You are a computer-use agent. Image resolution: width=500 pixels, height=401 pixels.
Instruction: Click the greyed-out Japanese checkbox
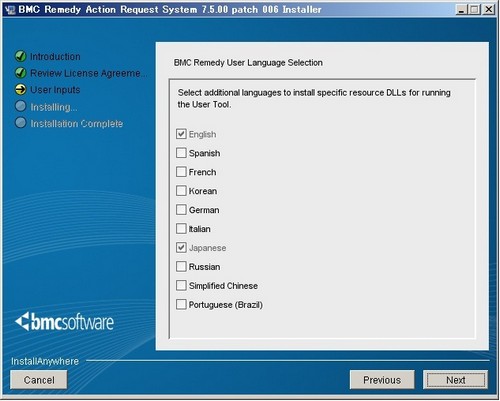click(181, 248)
